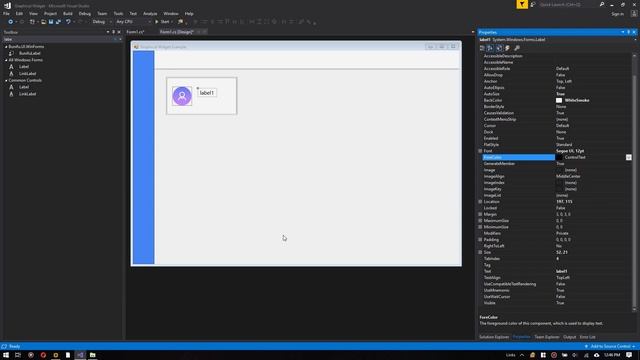Open Action Center notification icon
Image resolution: width=640 pixels, height=360 pixels.
tap(629, 355)
